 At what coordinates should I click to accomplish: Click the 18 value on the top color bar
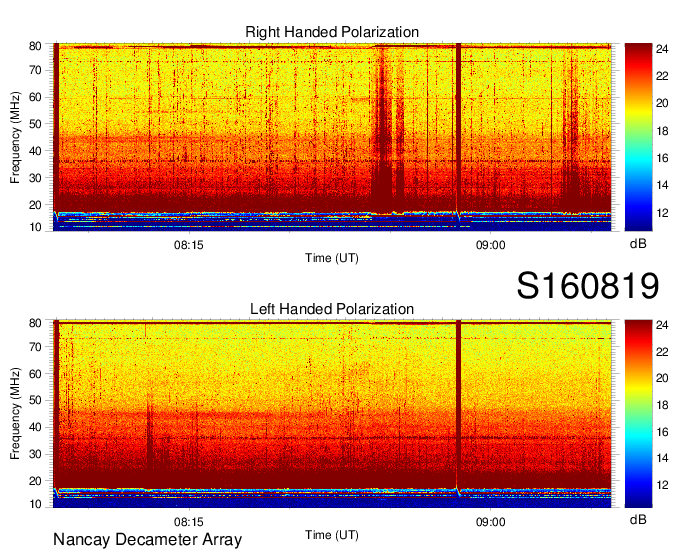662,131
